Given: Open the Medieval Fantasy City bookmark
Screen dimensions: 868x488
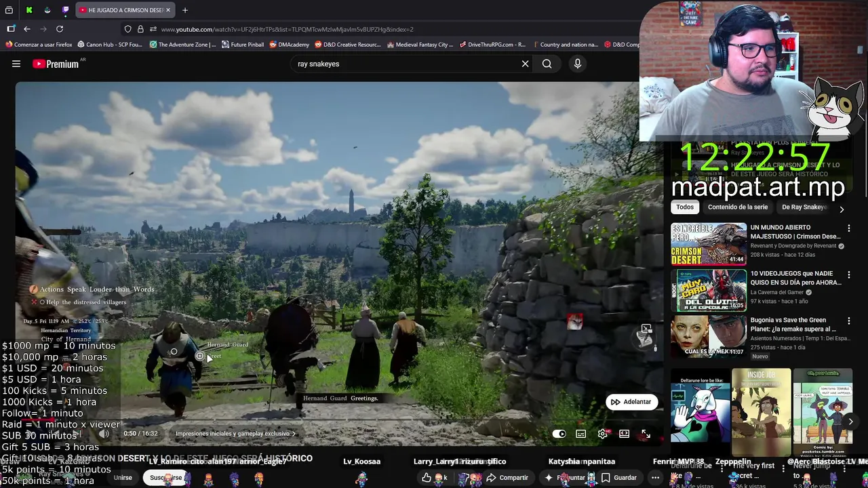Looking at the screenshot, I should click(420, 45).
